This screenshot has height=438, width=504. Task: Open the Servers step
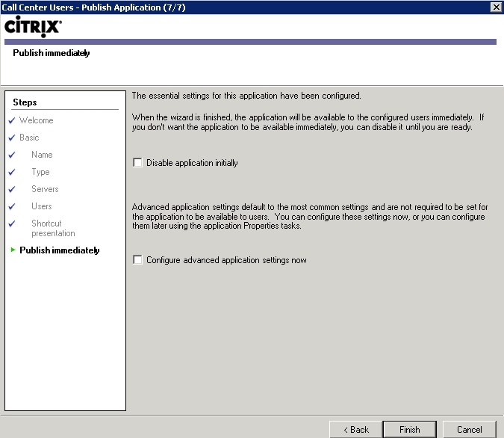pos(45,189)
